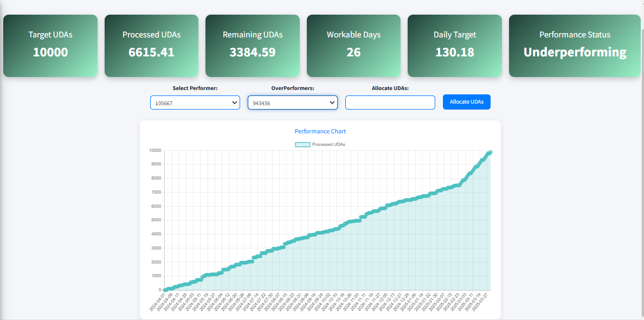Click the chevron arrow in the Select Performer box
Viewport: 644px width, 320px height.
click(x=234, y=103)
